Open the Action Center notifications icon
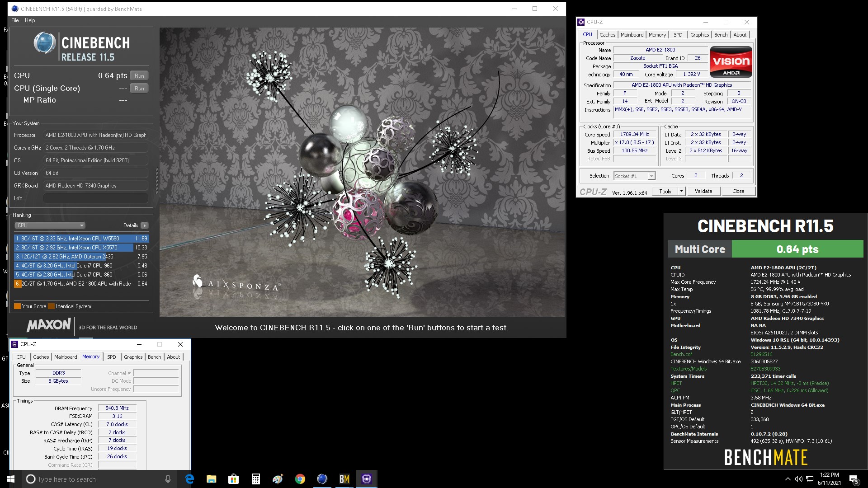Screen dimensions: 868x488 (x=854, y=479)
